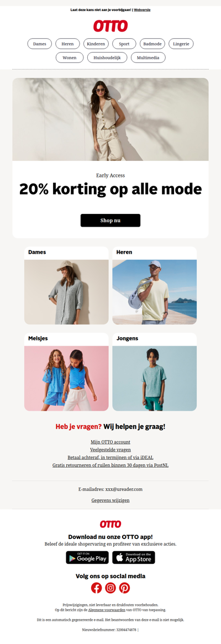221x644 pixels.
Task: Click the Veelgestelde vragen link
Action: [x=110, y=450]
